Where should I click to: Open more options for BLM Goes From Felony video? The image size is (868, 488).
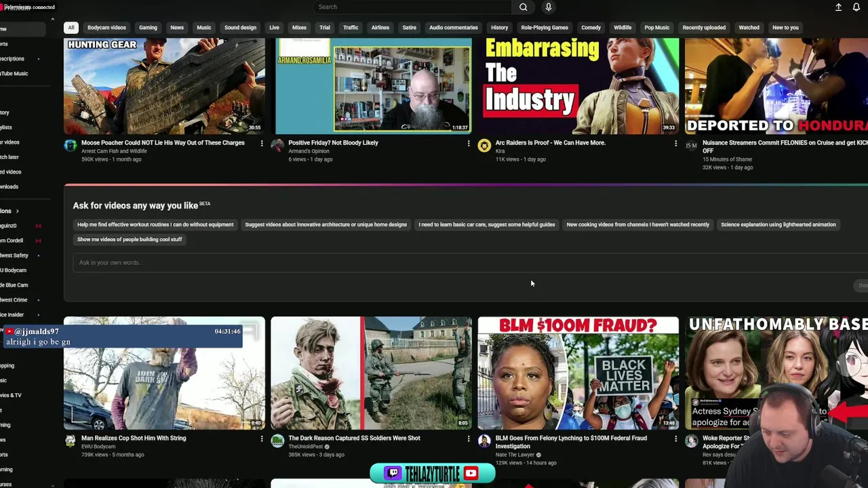pos(675,439)
